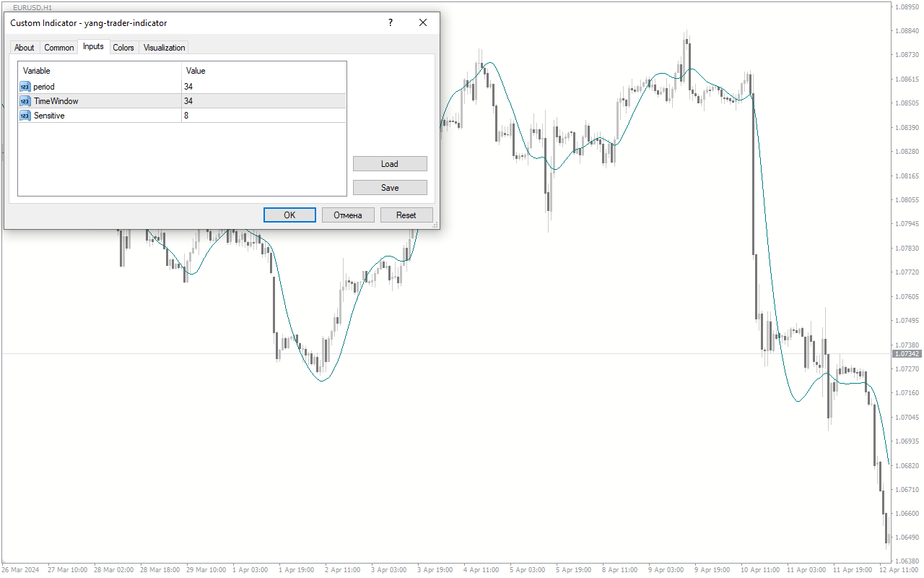Switch to the Visualization tab

click(165, 48)
